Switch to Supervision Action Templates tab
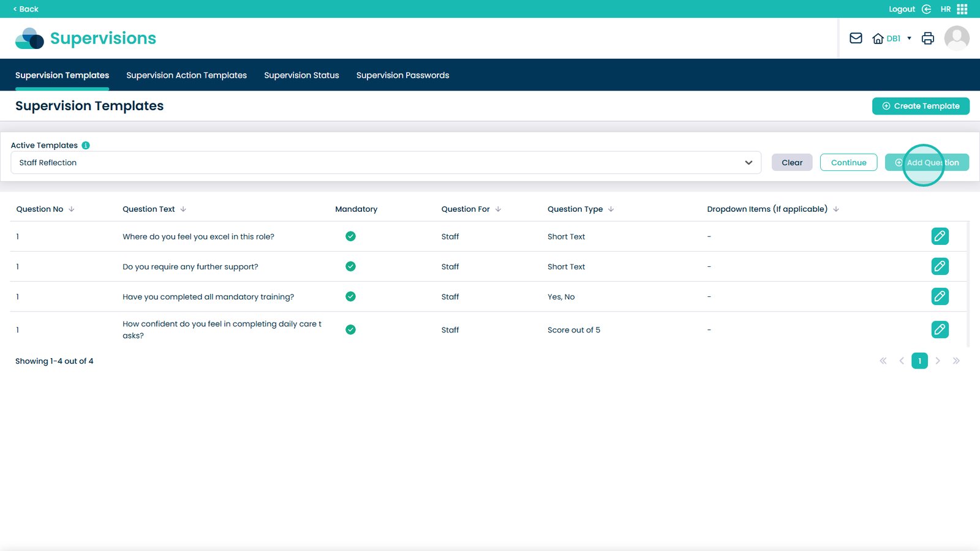 [x=186, y=75]
